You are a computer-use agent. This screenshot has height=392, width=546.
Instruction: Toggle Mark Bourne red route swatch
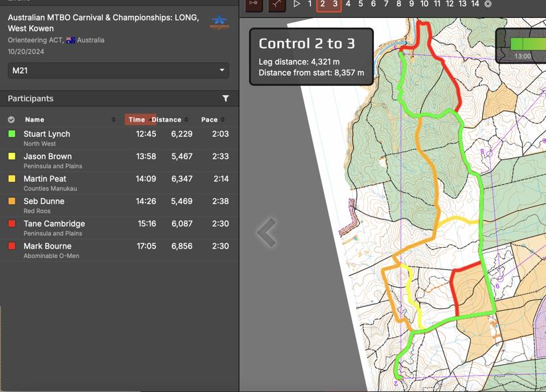pyautogui.click(x=12, y=246)
